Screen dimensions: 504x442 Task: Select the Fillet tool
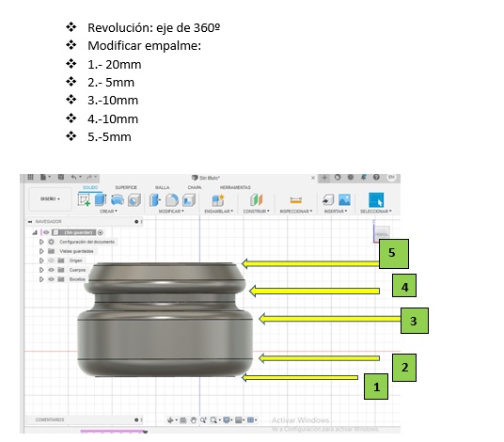click(x=172, y=200)
